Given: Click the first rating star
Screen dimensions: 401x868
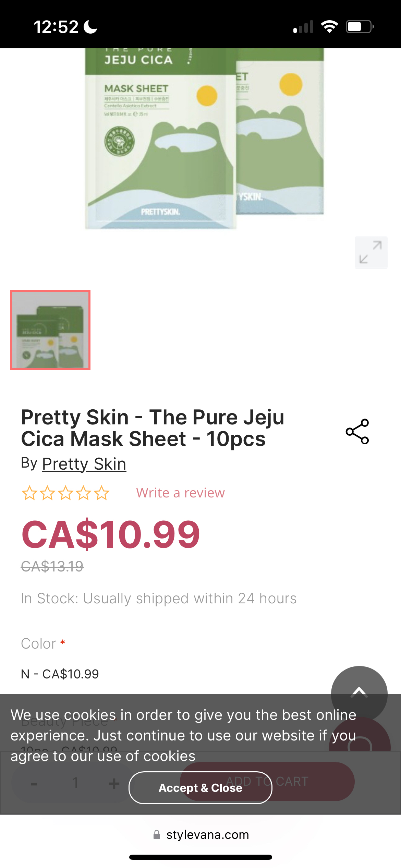Looking at the screenshot, I should click(29, 493).
